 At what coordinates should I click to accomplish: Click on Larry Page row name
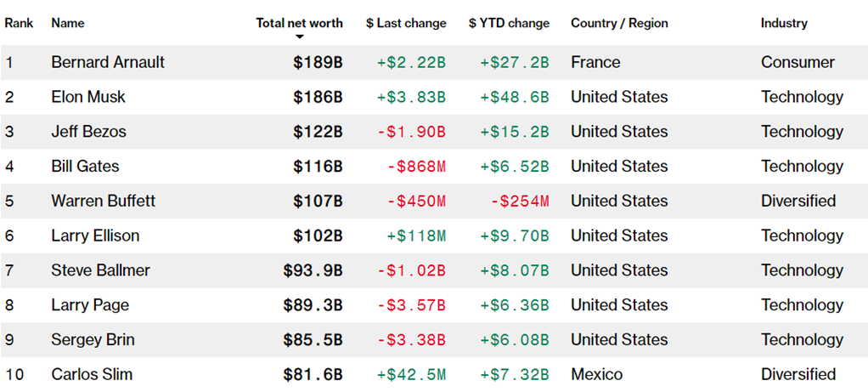(x=90, y=304)
